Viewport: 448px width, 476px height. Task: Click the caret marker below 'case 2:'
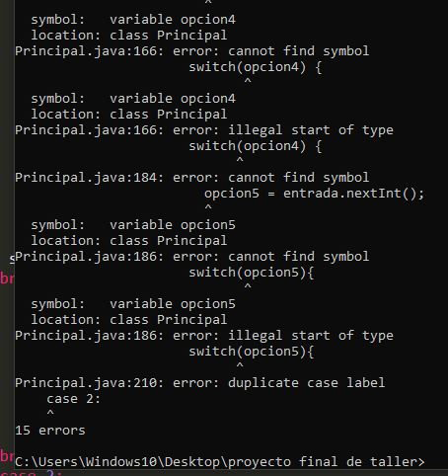coord(50,413)
